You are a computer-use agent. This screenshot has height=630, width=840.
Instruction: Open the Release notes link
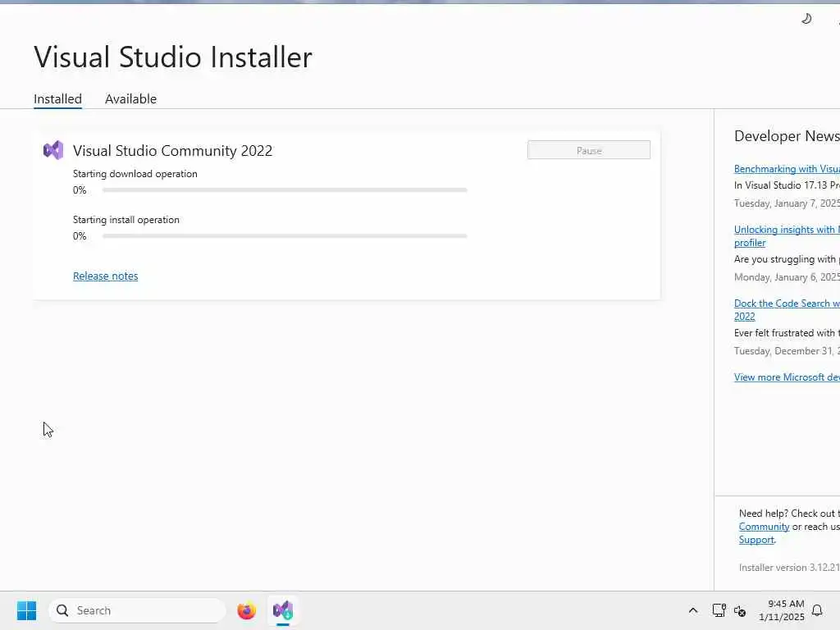point(106,276)
